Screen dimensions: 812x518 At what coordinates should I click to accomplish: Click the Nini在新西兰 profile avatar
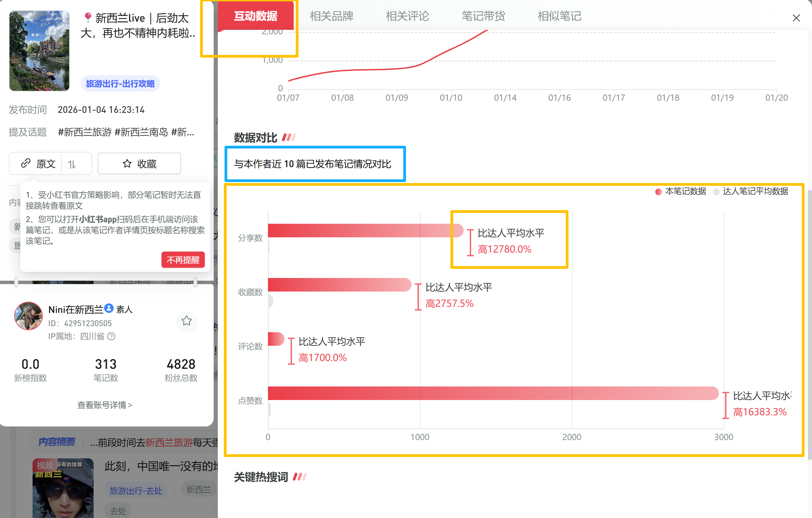tap(28, 316)
